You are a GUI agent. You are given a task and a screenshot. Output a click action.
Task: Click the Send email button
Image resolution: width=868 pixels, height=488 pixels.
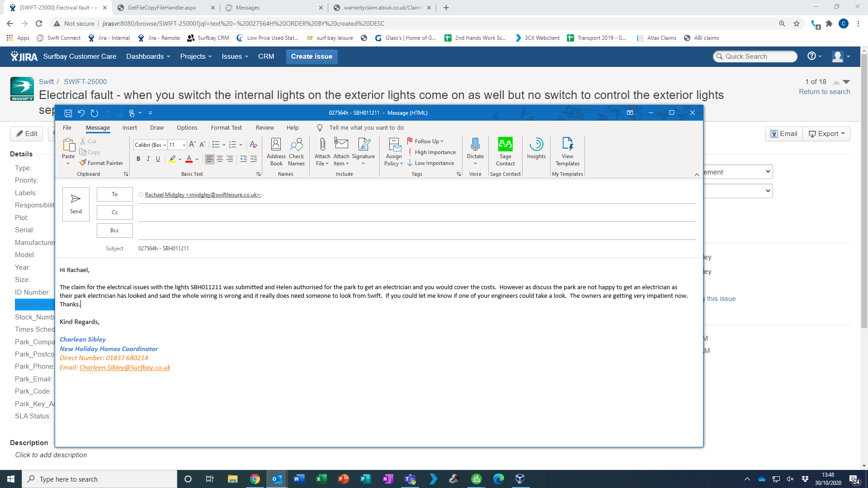75,204
